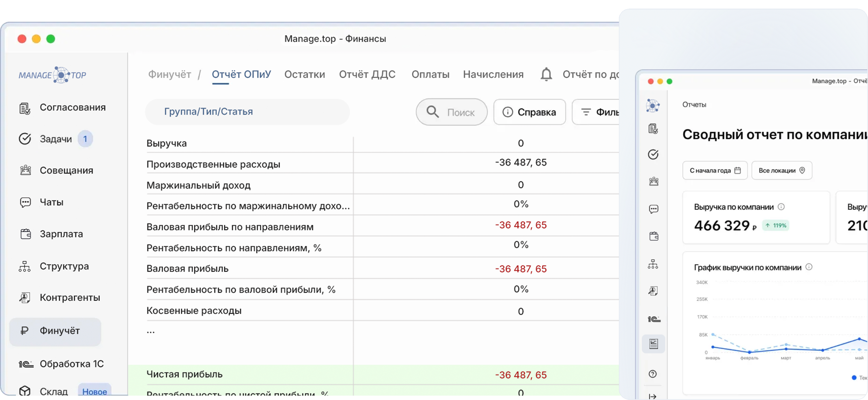Image resolution: width=868 pixels, height=400 pixels.
Task: Select Рентабельность по валовой прибыли, % row
Action: (382, 289)
